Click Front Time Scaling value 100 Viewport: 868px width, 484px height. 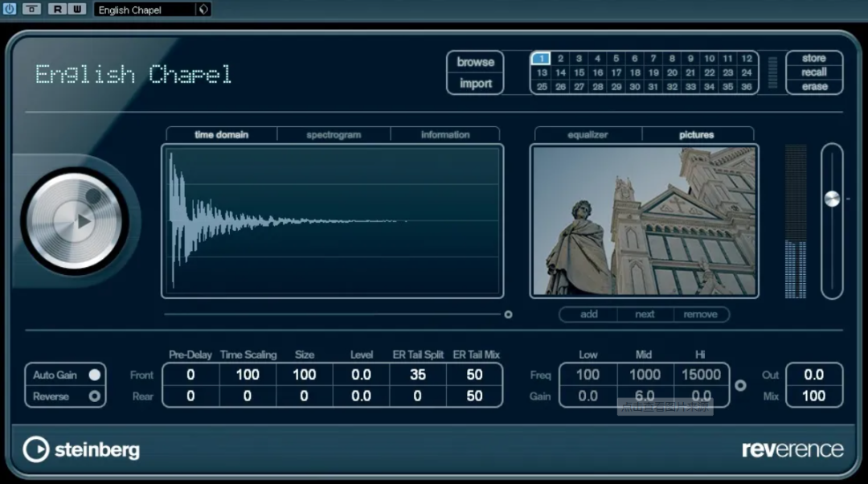point(248,375)
